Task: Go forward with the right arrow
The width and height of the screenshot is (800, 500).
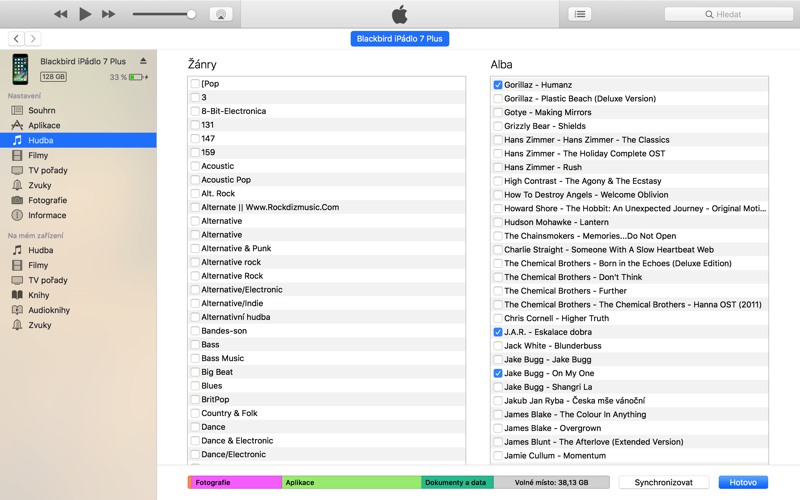Action: (33, 38)
